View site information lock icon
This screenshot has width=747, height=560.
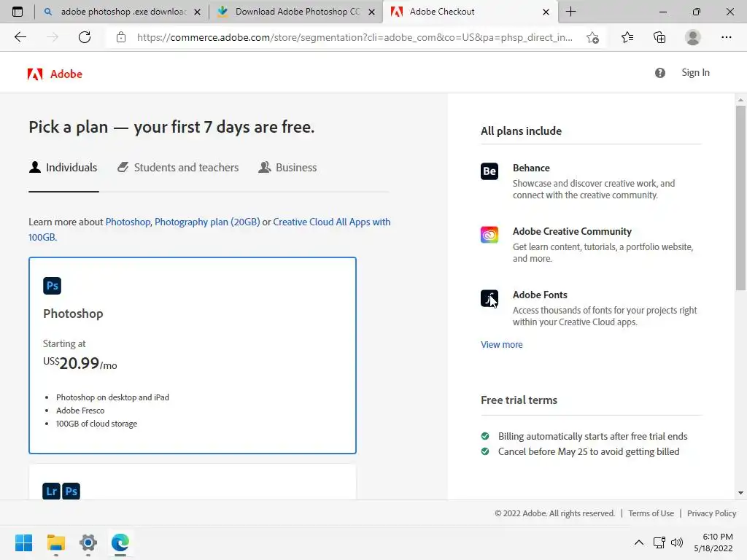tap(121, 37)
